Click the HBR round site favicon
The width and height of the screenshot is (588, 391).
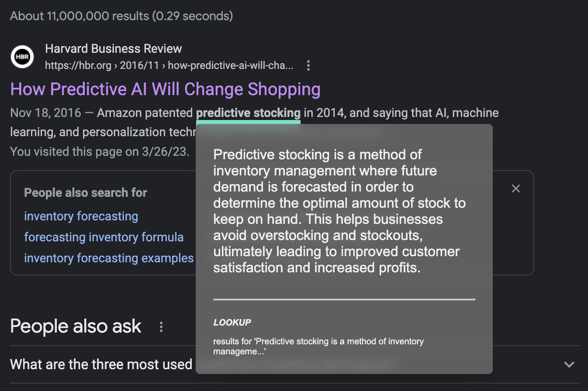coord(22,57)
